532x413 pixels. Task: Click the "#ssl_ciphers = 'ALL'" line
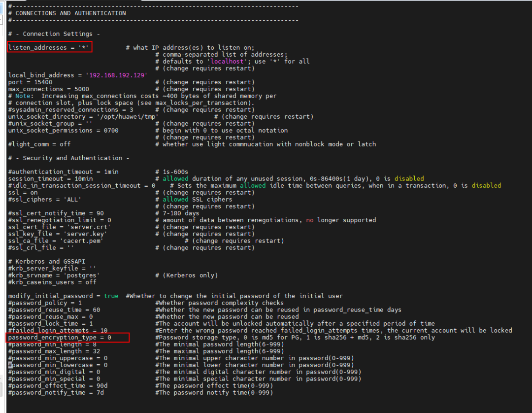click(x=45, y=200)
